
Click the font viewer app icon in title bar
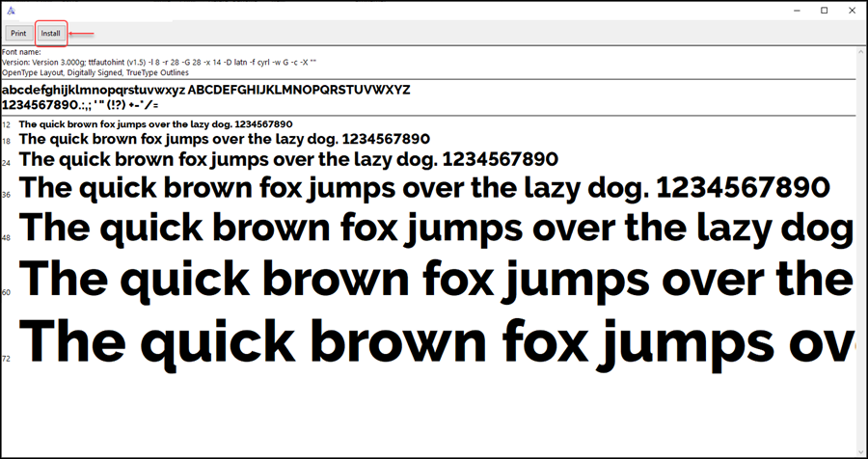point(11,11)
